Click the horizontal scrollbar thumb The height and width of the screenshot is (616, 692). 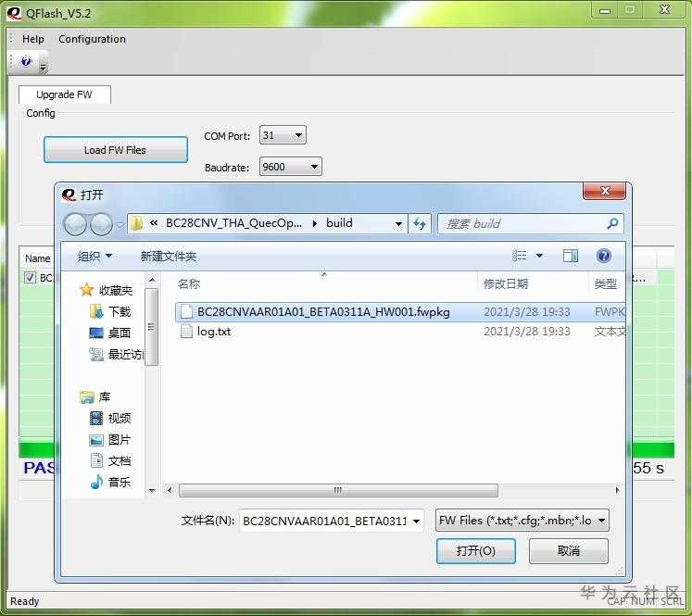point(338,490)
